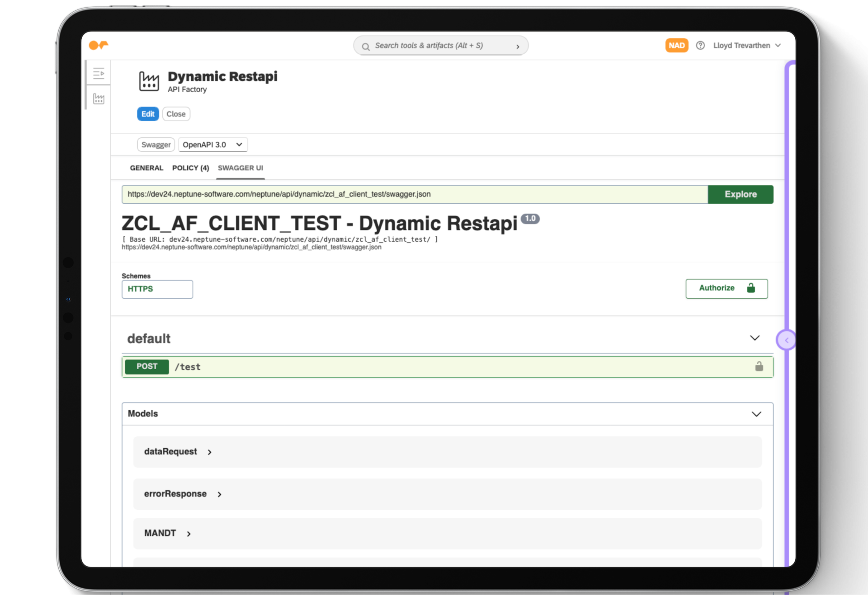The width and height of the screenshot is (868, 595).
Task: Click the search magnifier icon
Action: point(366,46)
